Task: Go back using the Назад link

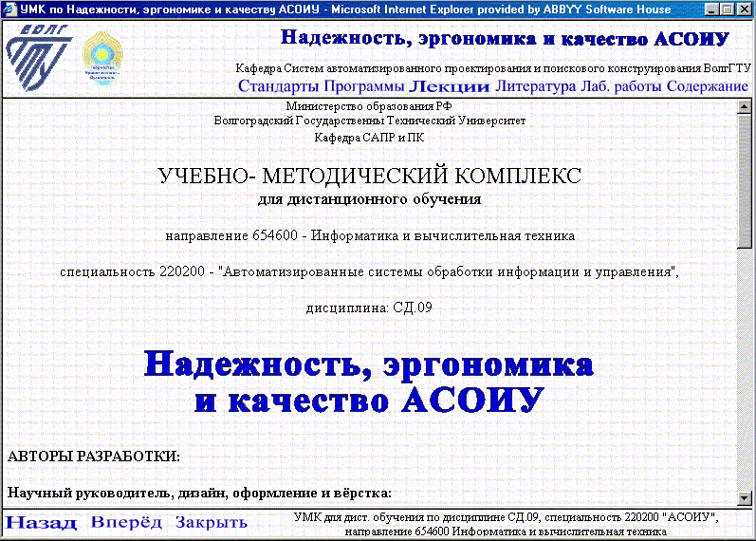Action: coord(41,523)
